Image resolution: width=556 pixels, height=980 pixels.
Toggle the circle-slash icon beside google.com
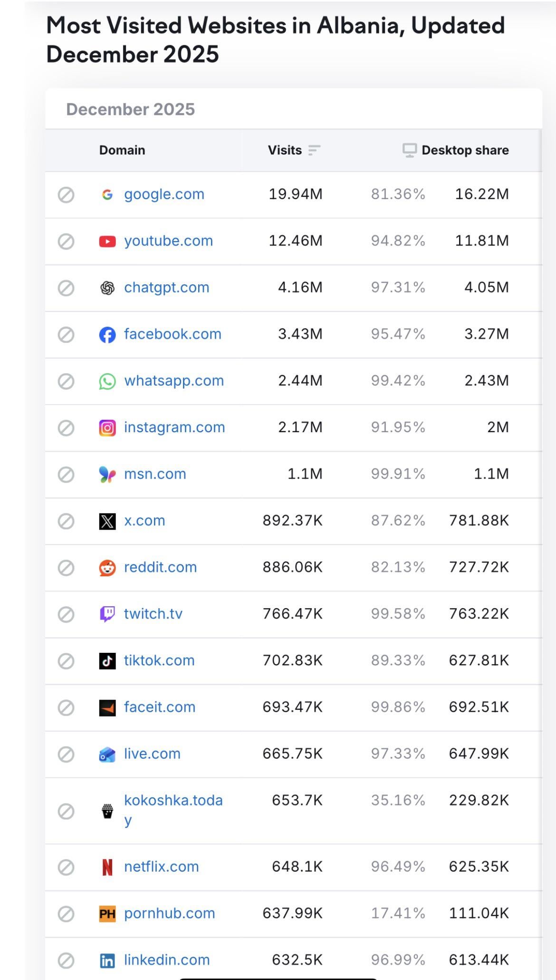[66, 194]
